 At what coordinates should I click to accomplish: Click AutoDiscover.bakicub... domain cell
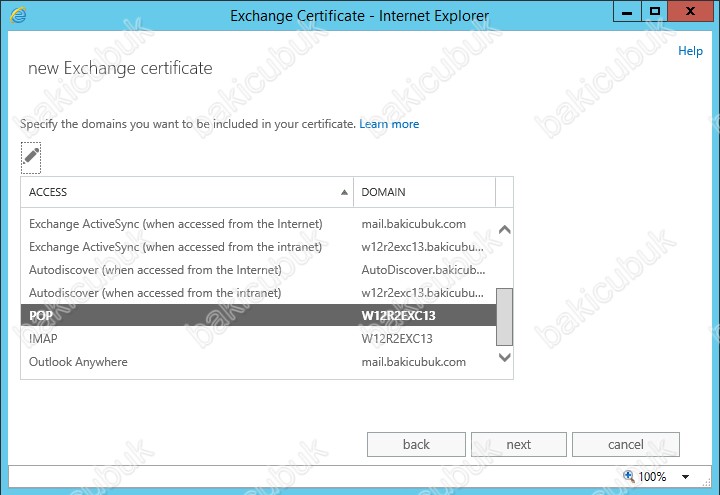point(423,270)
